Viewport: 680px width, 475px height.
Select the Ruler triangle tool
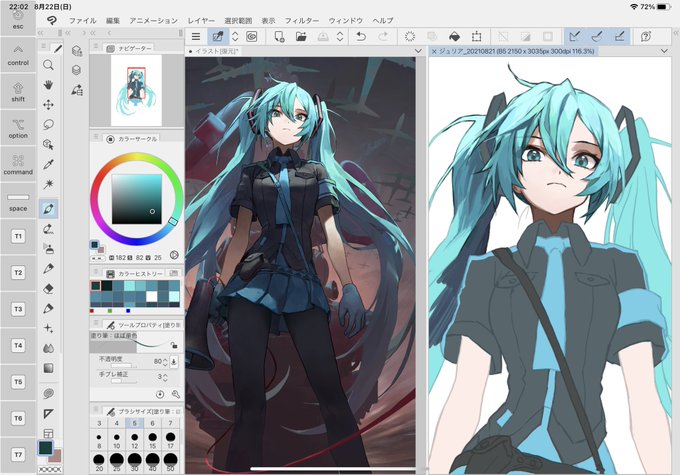coord(48,414)
